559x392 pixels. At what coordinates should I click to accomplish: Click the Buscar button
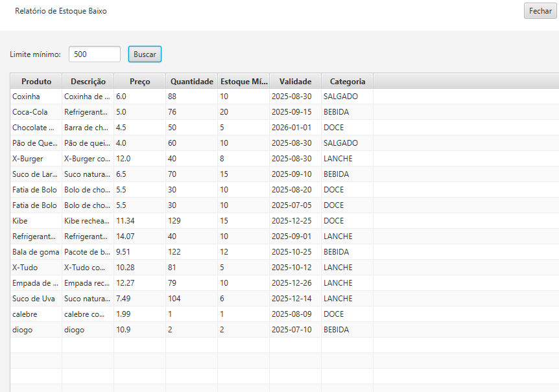click(145, 54)
